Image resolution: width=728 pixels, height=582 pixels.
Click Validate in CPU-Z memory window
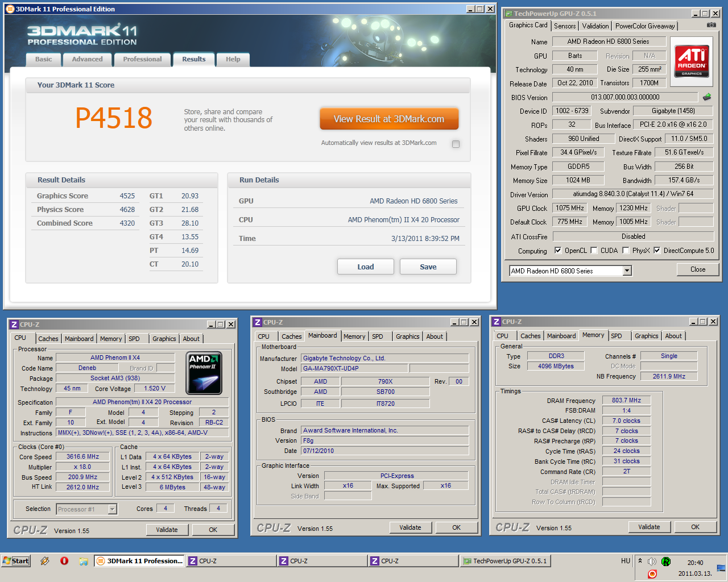[x=649, y=527]
